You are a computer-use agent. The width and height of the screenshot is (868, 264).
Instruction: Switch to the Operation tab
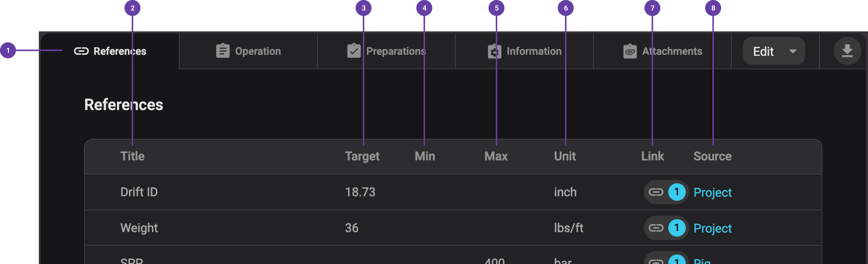click(x=258, y=51)
